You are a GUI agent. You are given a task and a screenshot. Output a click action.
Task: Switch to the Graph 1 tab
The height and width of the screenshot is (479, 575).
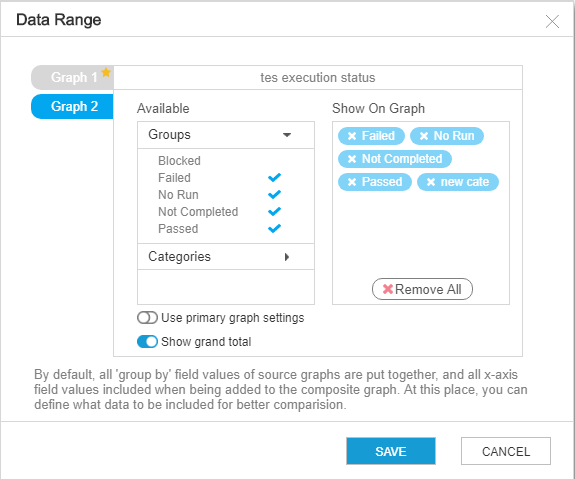click(x=73, y=77)
